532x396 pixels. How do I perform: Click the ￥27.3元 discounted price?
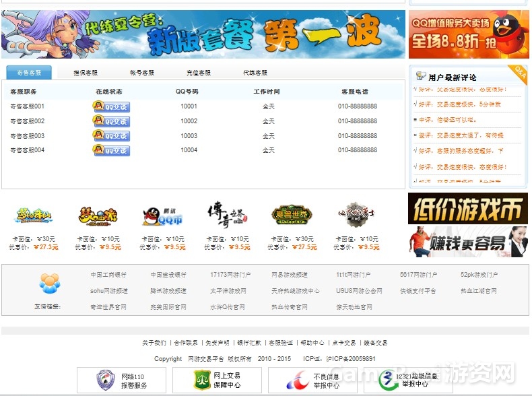(x=46, y=247)
